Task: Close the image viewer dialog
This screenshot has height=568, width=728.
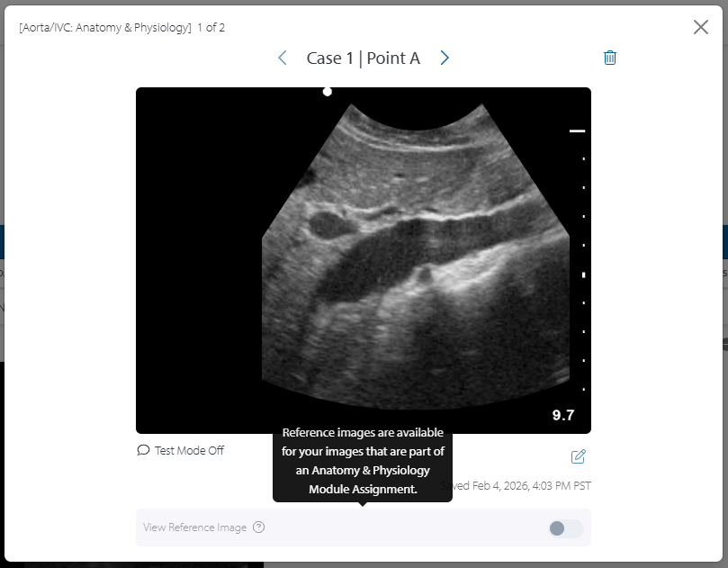Action: [701, 27]
